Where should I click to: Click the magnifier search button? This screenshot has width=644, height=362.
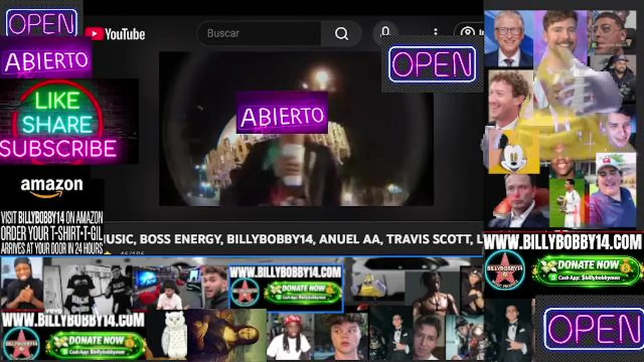342,34
